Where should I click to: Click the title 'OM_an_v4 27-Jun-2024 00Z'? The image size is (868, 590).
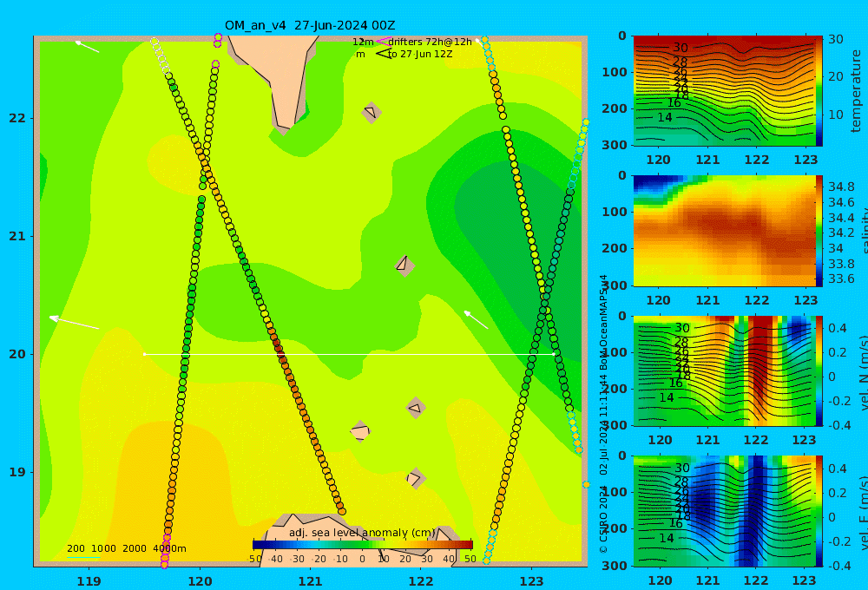click(310, 25)
